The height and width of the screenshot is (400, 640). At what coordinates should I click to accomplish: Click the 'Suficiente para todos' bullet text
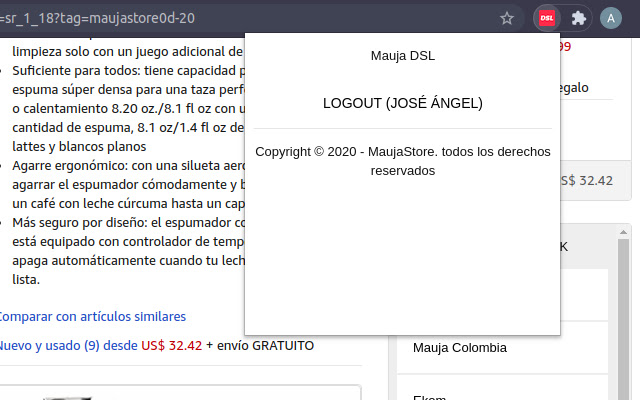point(128,109)
